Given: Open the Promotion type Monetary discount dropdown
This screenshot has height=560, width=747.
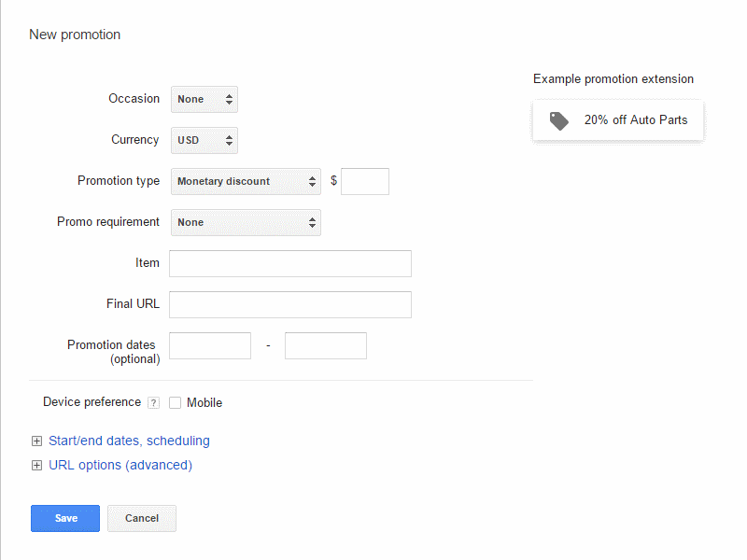Looking at the screenshot, I should (246, 181).
